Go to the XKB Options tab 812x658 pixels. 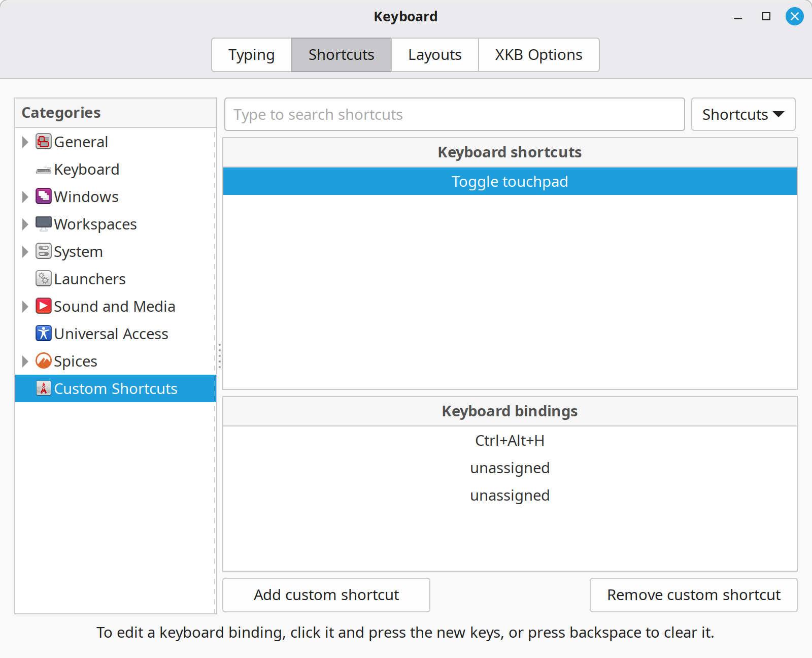coord(538,55)
